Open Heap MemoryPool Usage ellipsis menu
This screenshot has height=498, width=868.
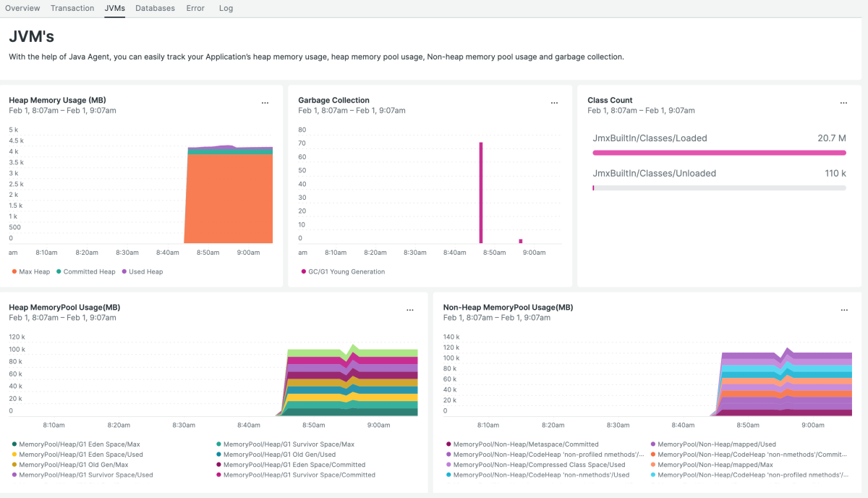click(x=409, y=310)
